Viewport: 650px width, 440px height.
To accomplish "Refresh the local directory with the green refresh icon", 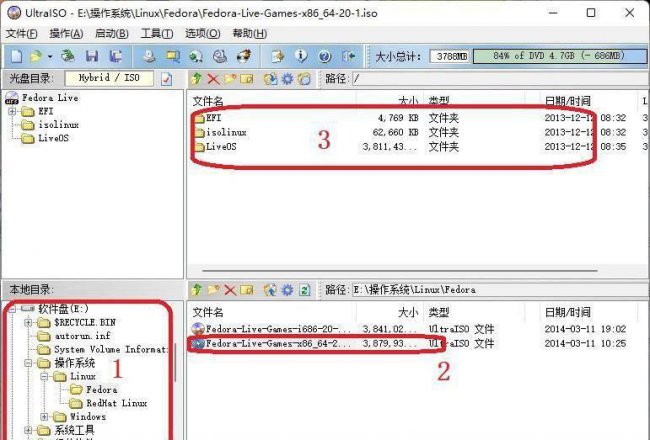I will click(304, 289).
